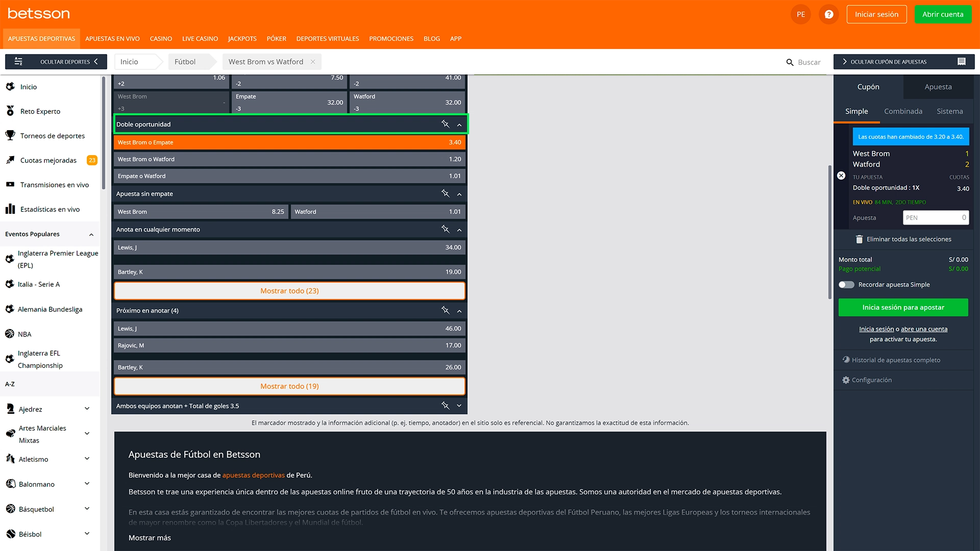
Task: Click the NBA basketball icon
Action: click(10, 334)
